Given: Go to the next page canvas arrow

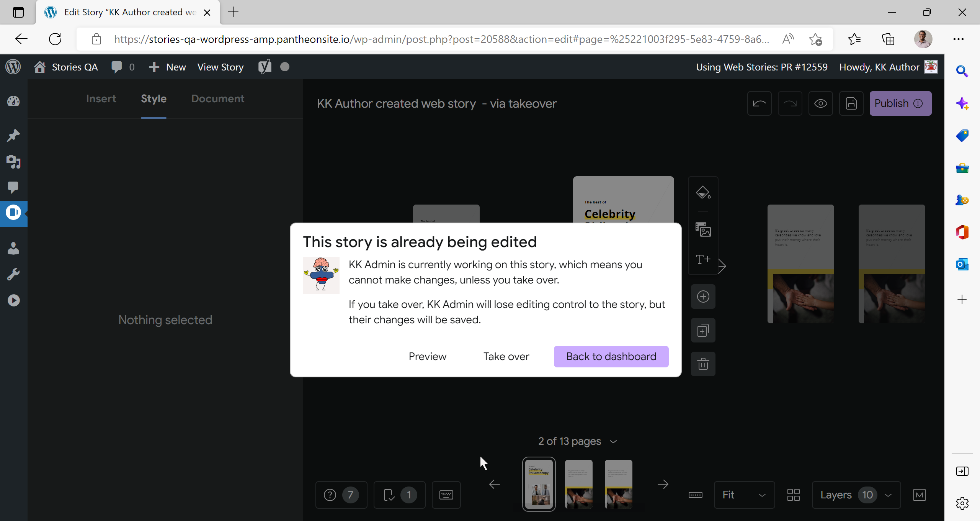Looking at the screenshot, I should pyautogui.click(x=722, y=266).
